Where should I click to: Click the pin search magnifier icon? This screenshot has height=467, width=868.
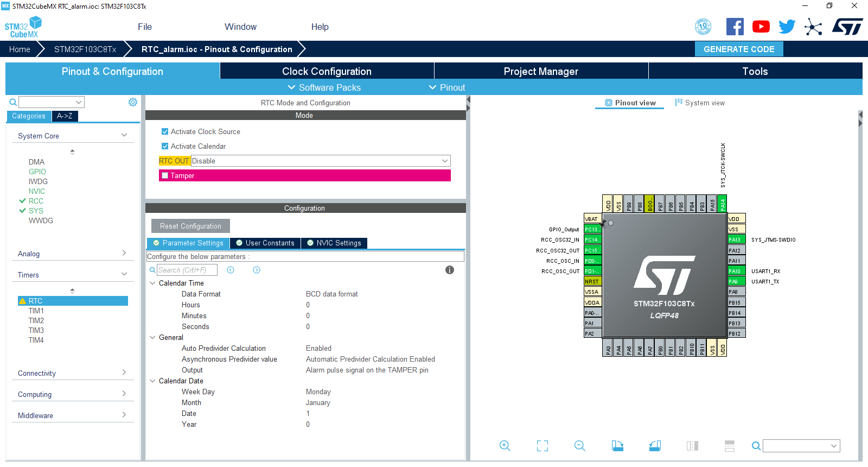pos(756,446)
